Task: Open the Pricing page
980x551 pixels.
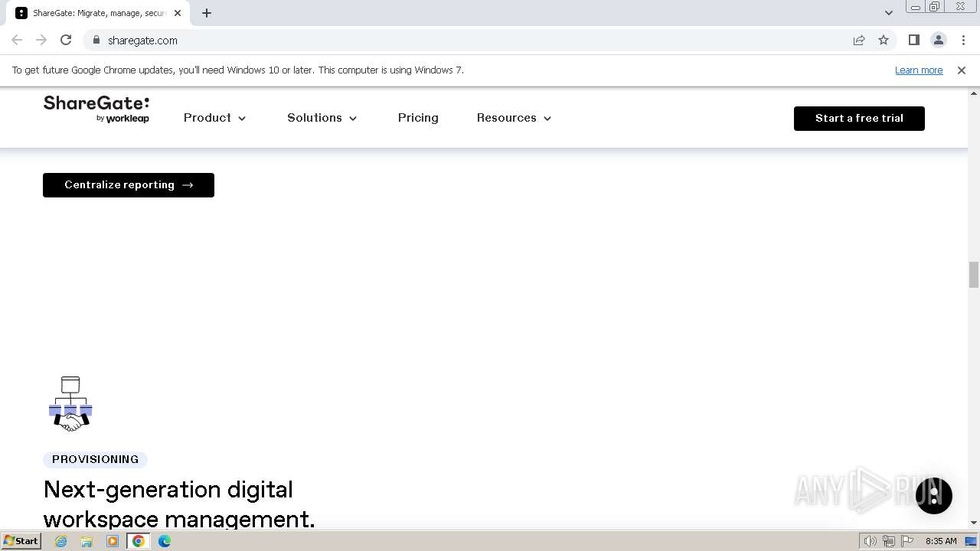Action: [x=418, y=118]
